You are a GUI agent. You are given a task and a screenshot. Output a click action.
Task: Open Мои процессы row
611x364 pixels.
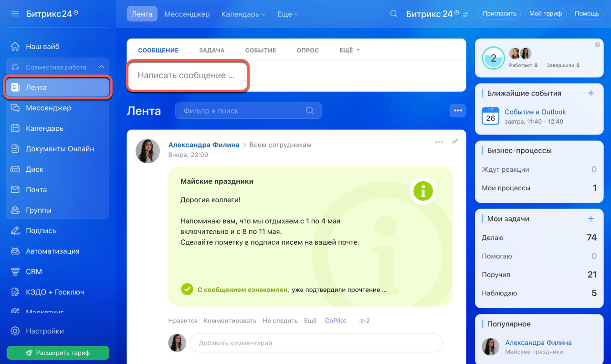coord(539,188)
